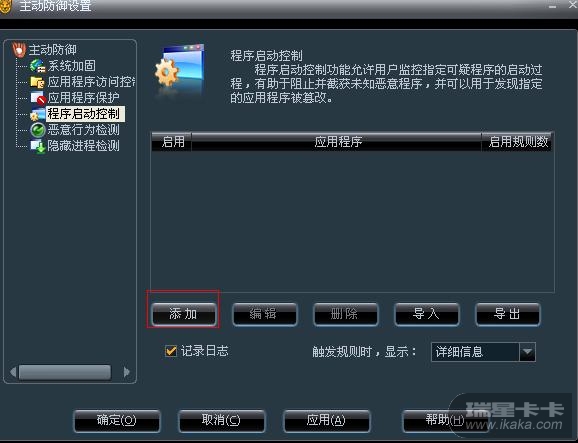Click the large program startup control gear icon
578x443 pixels.
[x=180, y=71]
